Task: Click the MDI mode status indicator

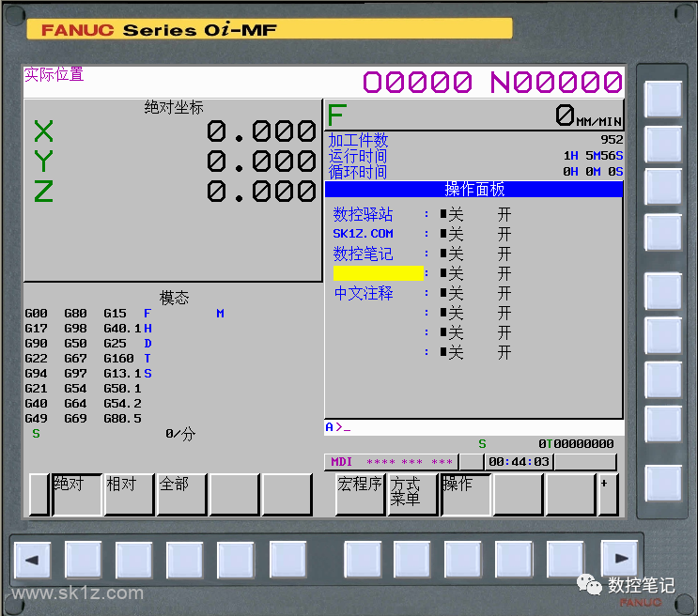Action: point(341,462)
